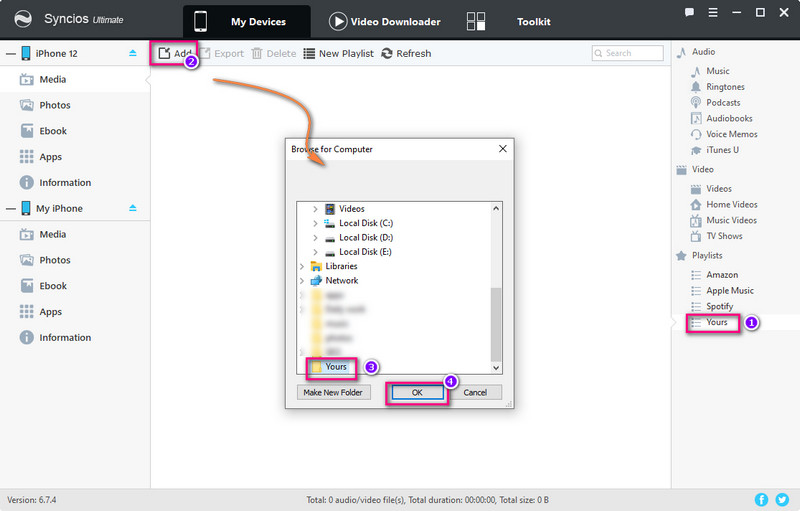
Task: Click the Toolkit grid icon
Action: coord(476,21)
